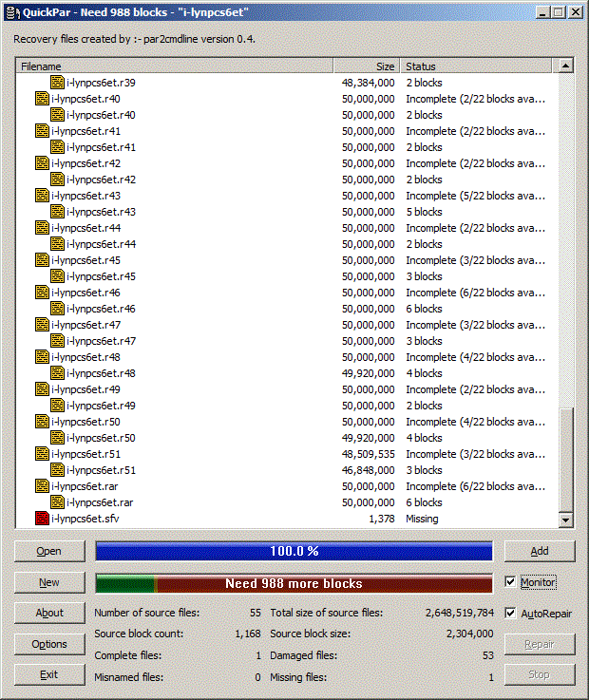
Task: Click the disabled Repair button
Action: [540, 644]
